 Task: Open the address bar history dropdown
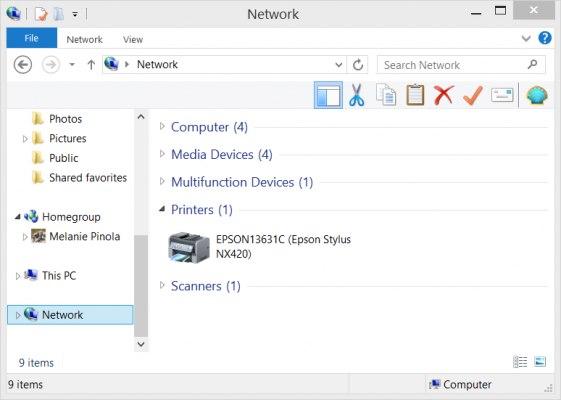pyautogui.click(x=338, y=65)
